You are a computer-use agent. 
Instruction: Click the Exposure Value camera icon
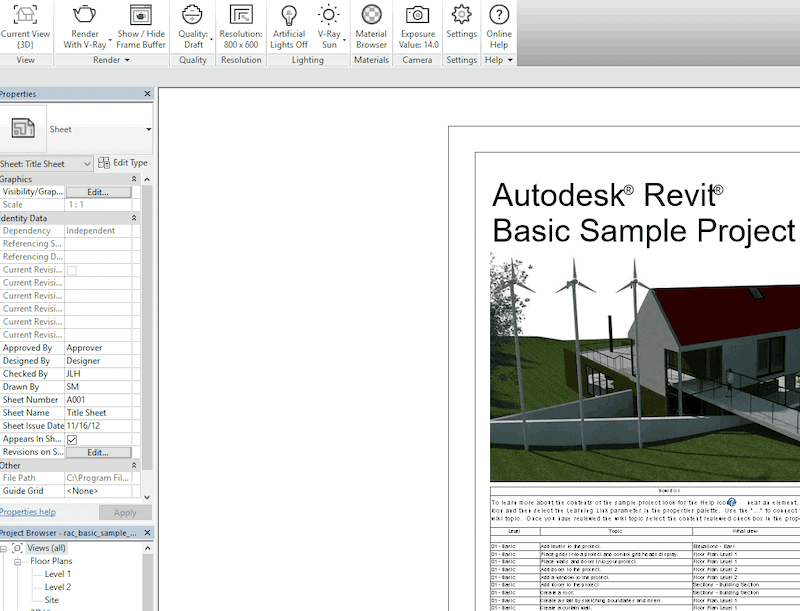tap(417, 15)
